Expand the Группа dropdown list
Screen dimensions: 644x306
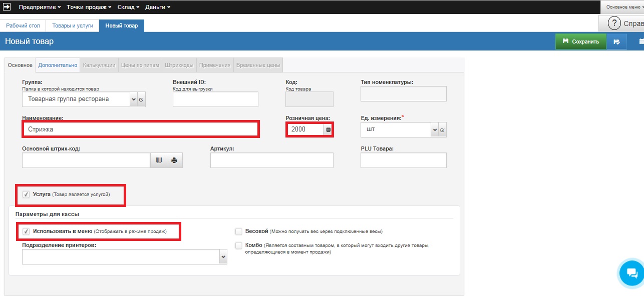click(x=134, y=99)
